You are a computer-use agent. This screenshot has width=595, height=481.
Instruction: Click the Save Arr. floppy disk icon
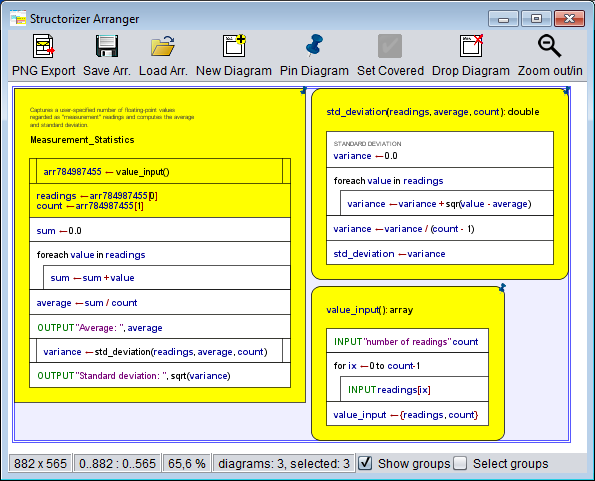pos(107,46)
